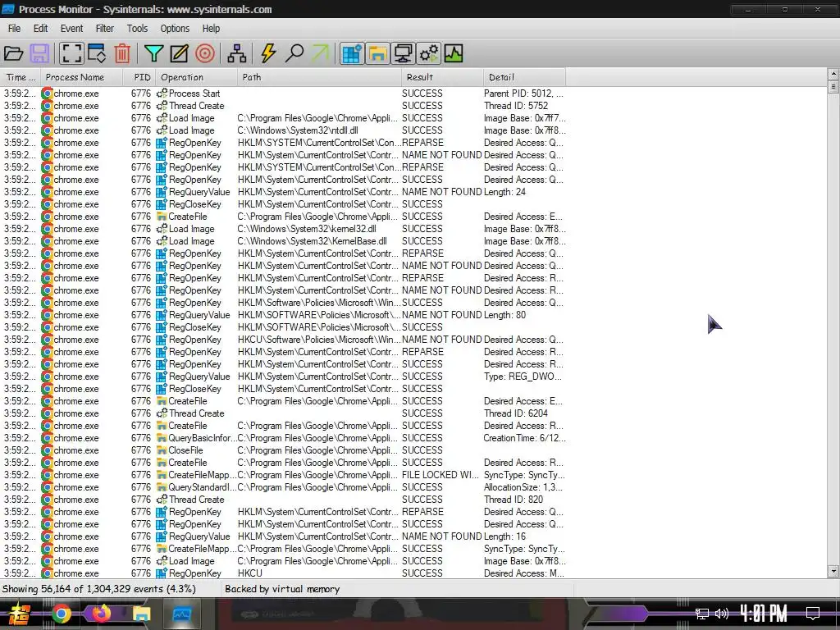
Task: Toggle Show File System Activity icon
Action: [377, 53]
